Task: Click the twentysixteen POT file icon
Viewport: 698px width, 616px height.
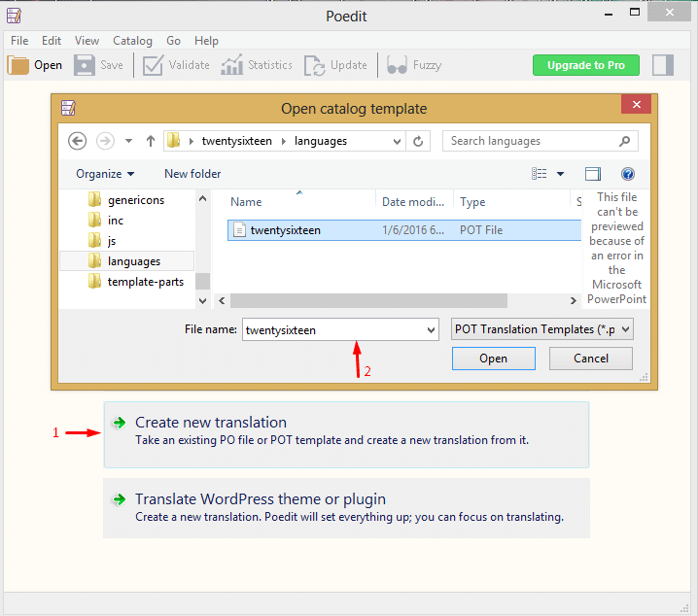Action: pos(239,230)
